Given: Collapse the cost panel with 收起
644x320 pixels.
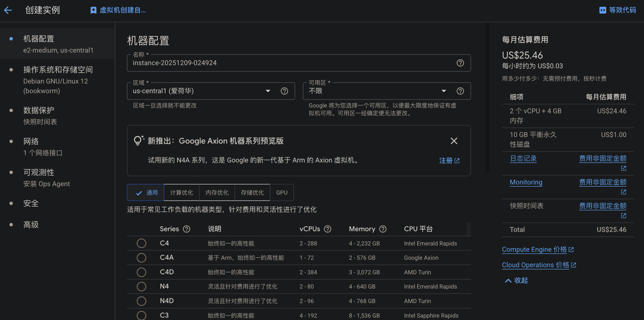Looking at the screenshot, I should (517, 280).
